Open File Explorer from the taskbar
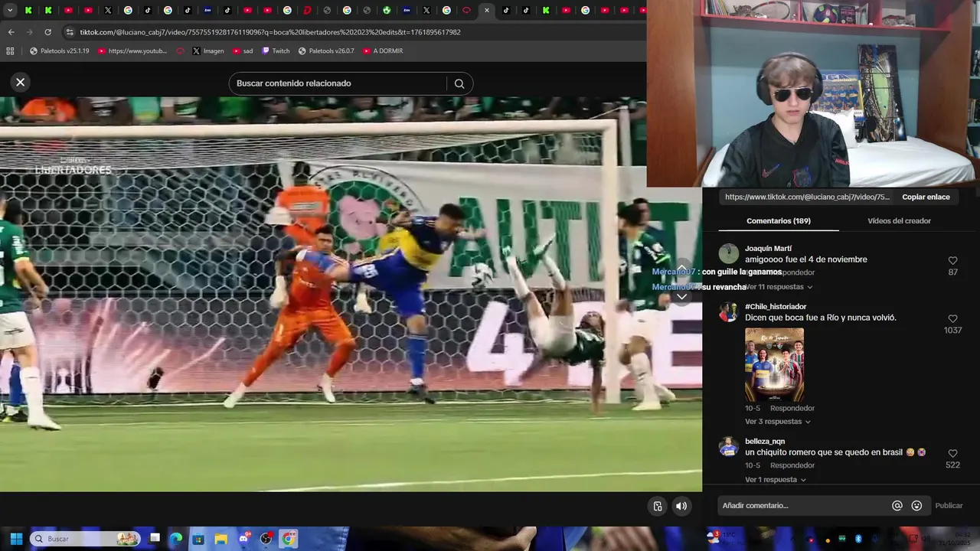This screenshot has width=980, height=551. coord(220,539)
